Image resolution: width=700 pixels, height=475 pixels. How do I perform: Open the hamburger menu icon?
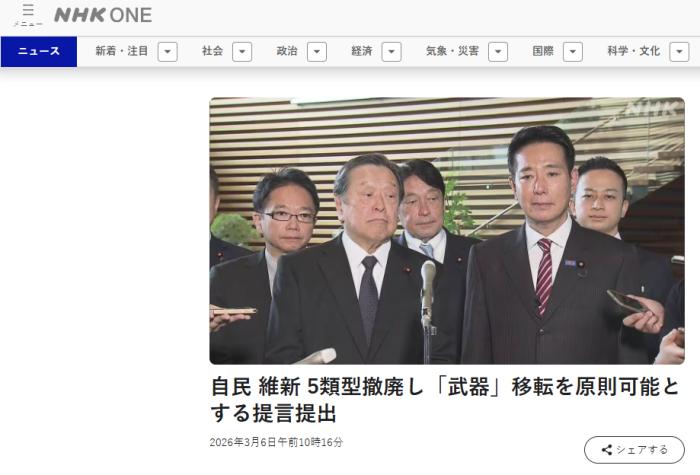pos(28,15)
